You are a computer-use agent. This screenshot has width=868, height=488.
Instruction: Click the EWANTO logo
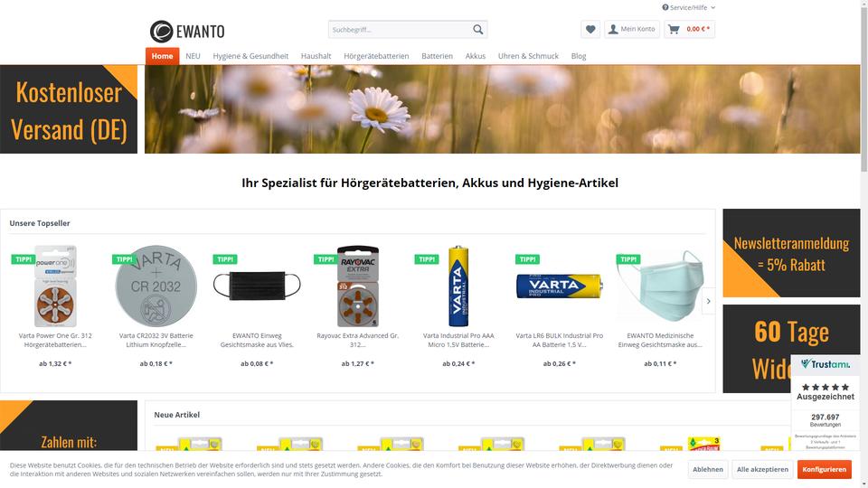tap(187, 32)
